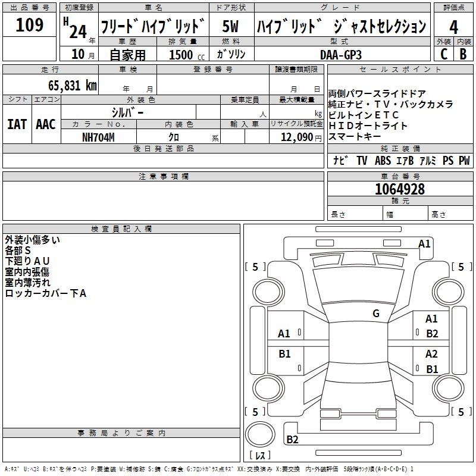Click アルミ in genuine equipment row
Screen dimensions: 476x476
[x=428, y=161]
